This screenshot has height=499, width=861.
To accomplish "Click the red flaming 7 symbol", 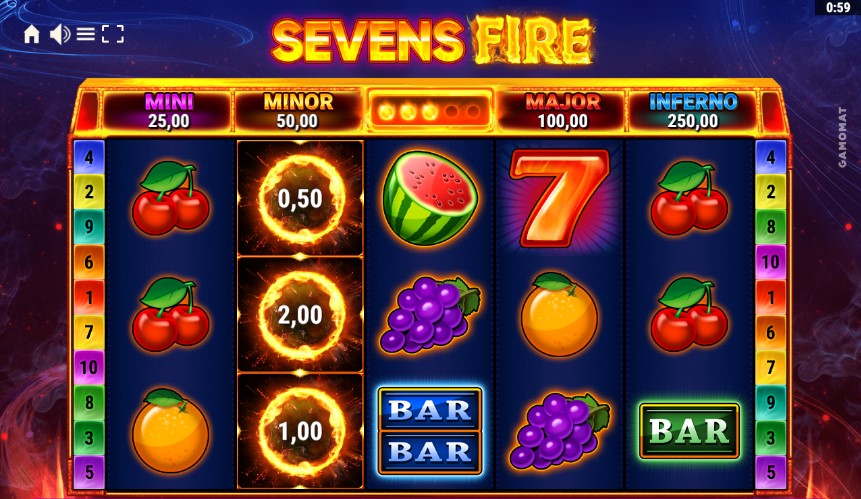I will pyautogui.click(x=559, y=197).
